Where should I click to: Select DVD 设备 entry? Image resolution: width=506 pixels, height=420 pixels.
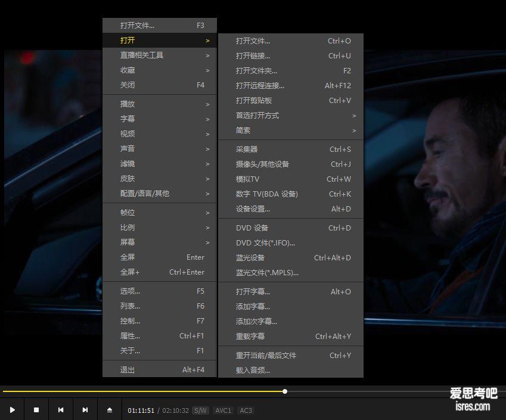point(291,228)
